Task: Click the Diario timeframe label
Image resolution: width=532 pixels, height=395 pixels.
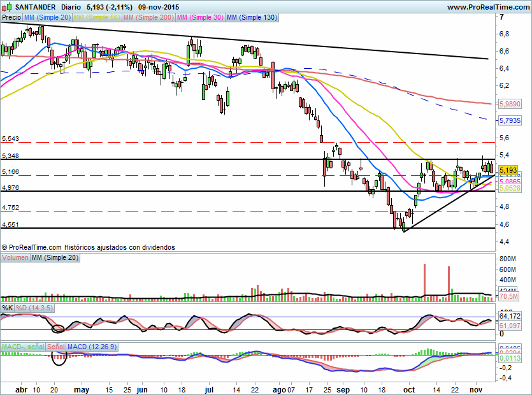Action: pyautogui.click(x=71, y=7)
